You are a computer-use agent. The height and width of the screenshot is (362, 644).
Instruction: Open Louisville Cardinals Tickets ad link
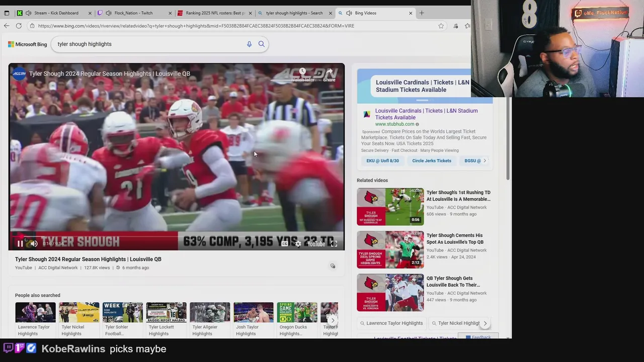coord(426,114)
